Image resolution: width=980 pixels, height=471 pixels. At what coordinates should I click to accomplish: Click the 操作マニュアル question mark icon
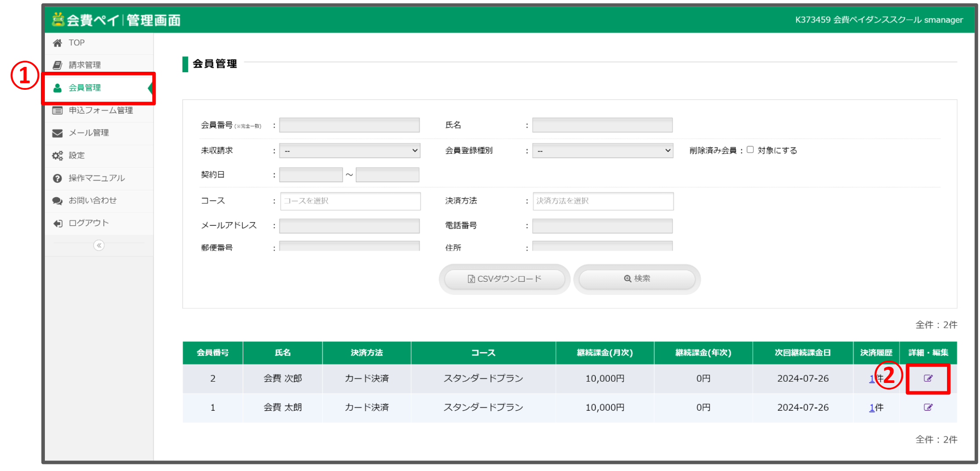(x=58, y=178)
